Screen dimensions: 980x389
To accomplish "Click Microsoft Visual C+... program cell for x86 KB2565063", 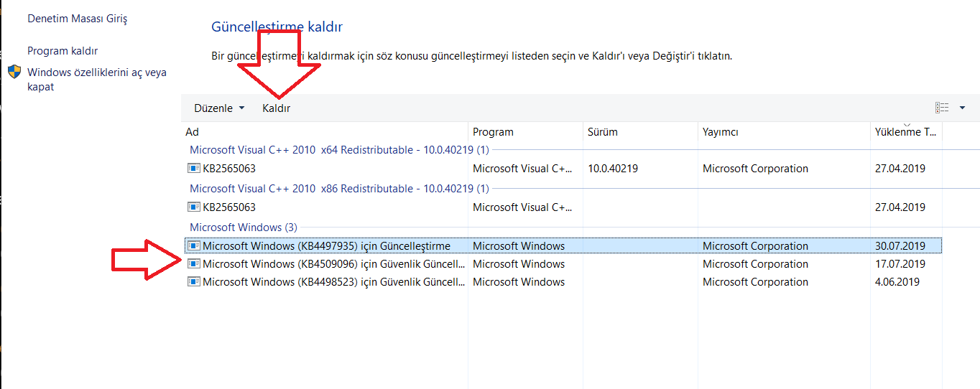I will point(523,207).
